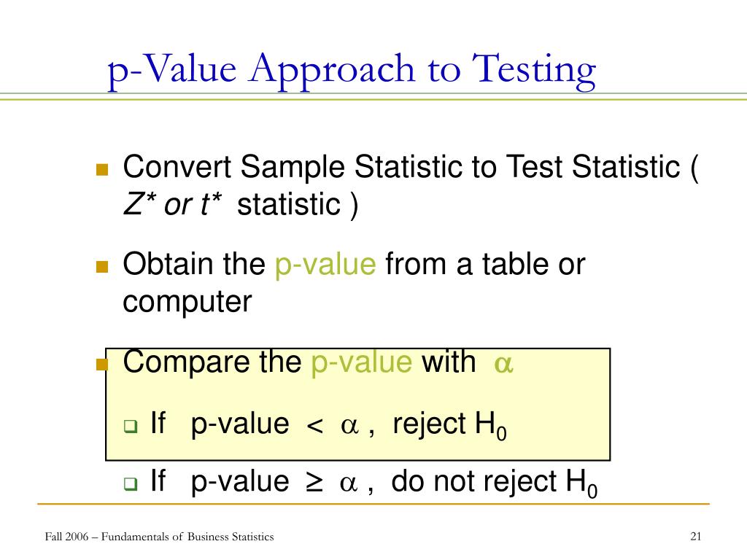The width and height of the screenshot is (747, 560).
Task: Click the orange bullet before "Obtain the p-value"
Action: tap(102, 266)
